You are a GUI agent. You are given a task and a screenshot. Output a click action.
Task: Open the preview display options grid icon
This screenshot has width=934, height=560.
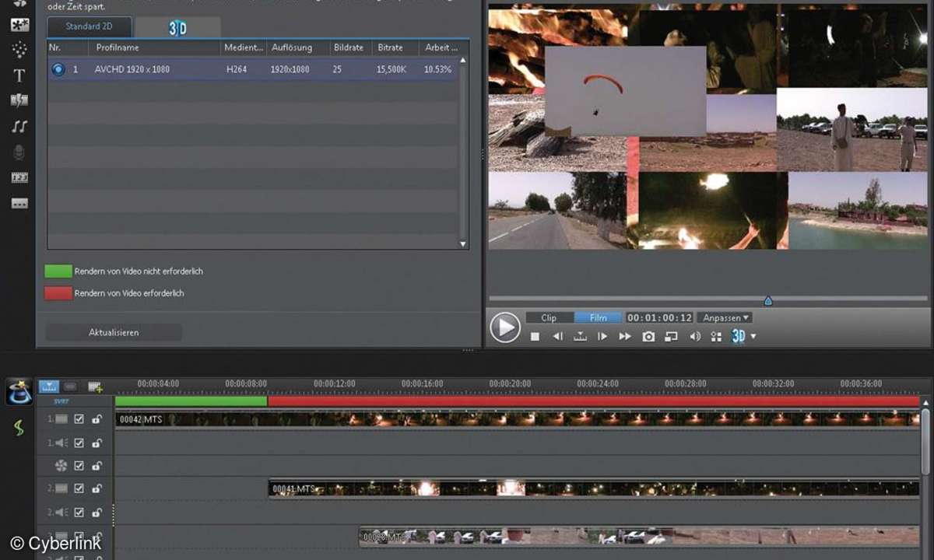pyautogui.click(x=716, y=337)
